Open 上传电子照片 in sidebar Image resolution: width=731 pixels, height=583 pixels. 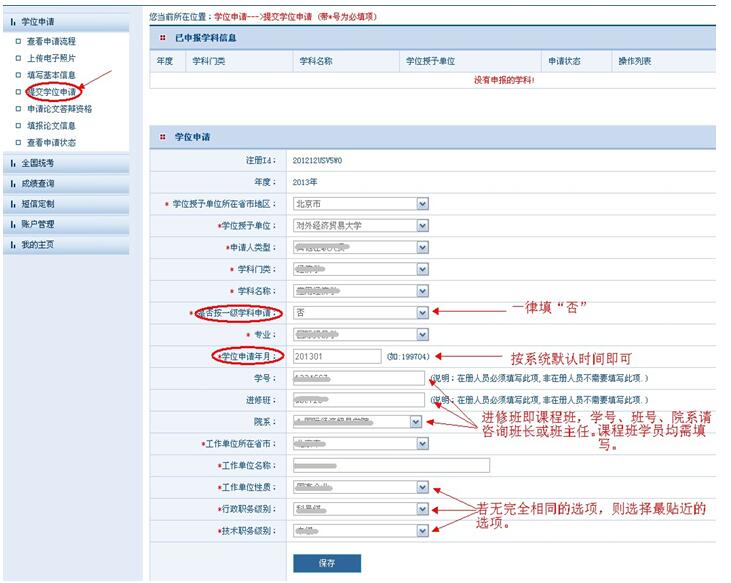click(51, 58)
